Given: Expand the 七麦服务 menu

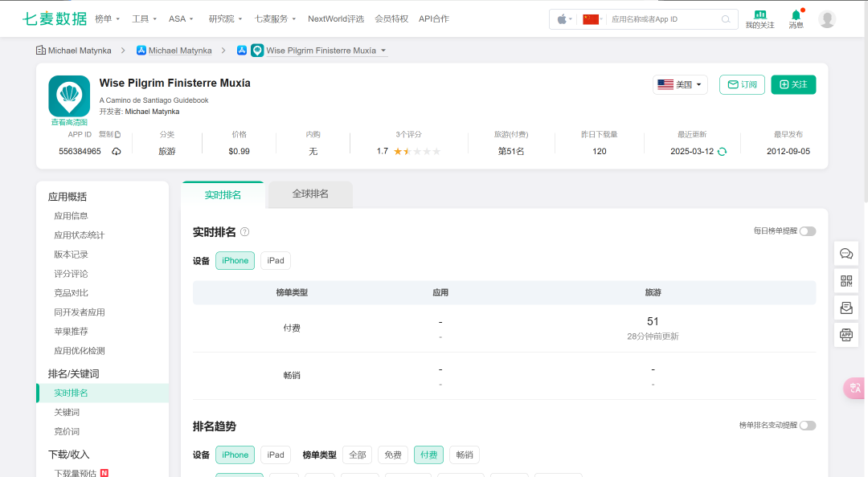Looking at the screenshot, I should (x=275, y=18).
